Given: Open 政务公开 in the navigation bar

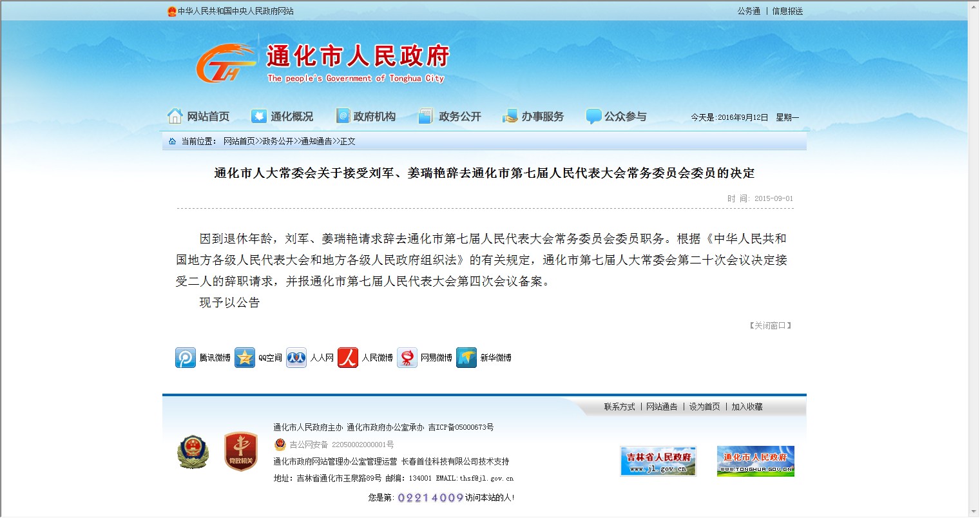Looking at the screenshot, I should point(450,117).
